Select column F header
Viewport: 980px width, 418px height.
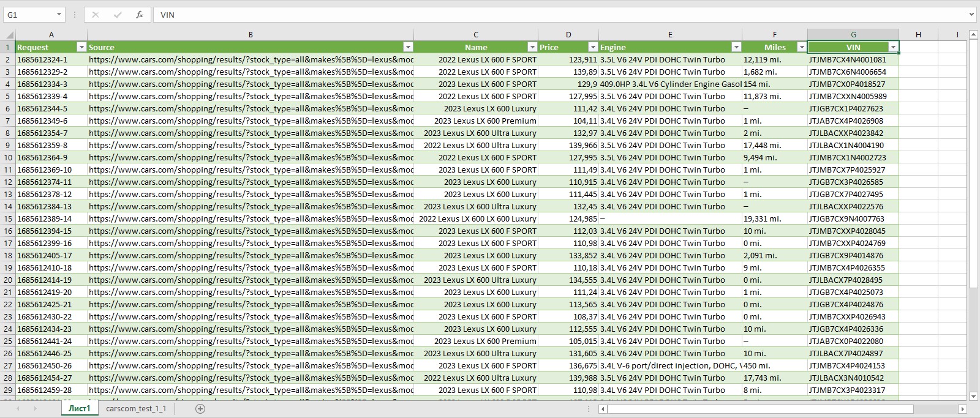point(775,35)
